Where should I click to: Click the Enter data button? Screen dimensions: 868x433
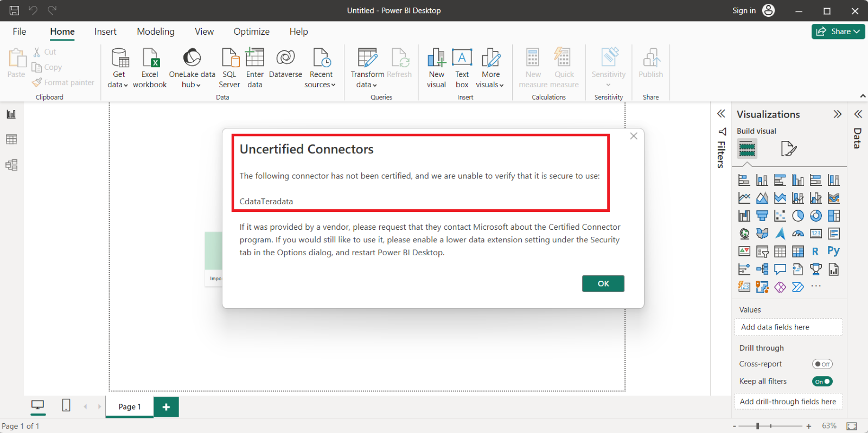[255, 68]
